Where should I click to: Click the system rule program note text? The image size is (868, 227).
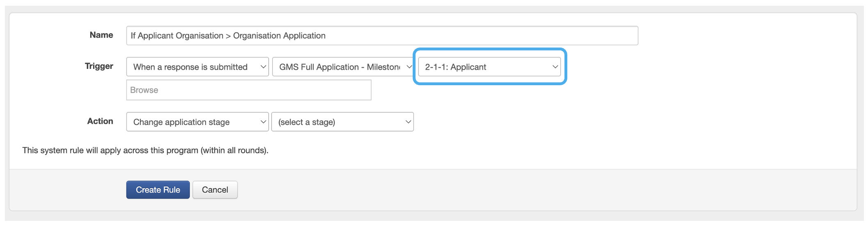click(x=145, y=150)
